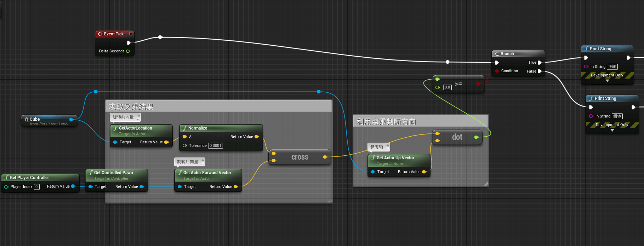Click the red delegate pin on Event Tick
The height and width of the screenshot is (246, 644).
tap(131, 34)
